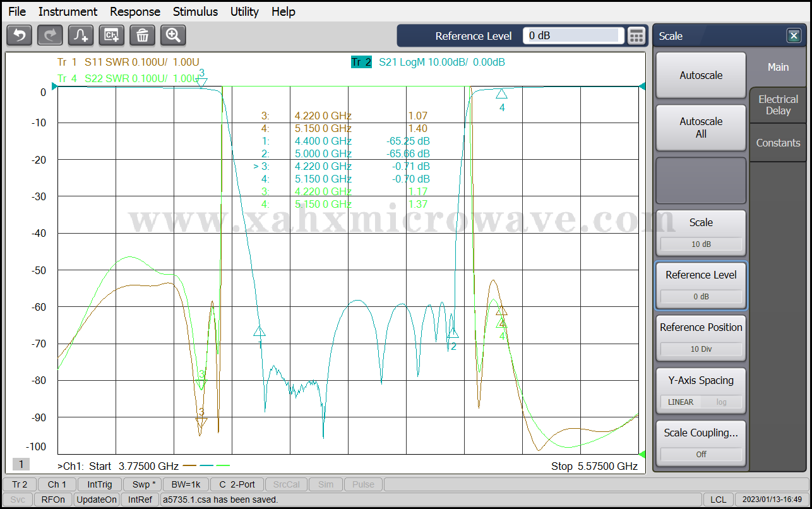
Task: Add a new trace via toolbar icon
Action: coord(81,35)
